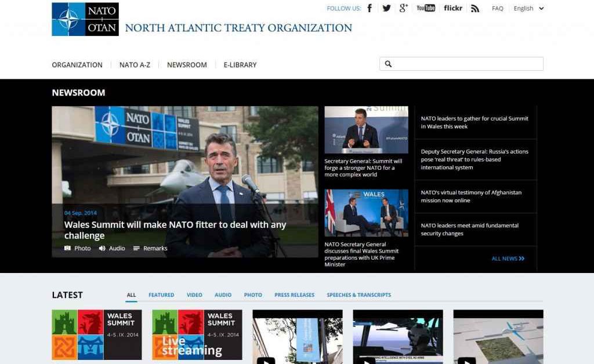Screen dimensions: 594x364
Task: Switch to the PRESS RELEASES tab
Action: 294,295
